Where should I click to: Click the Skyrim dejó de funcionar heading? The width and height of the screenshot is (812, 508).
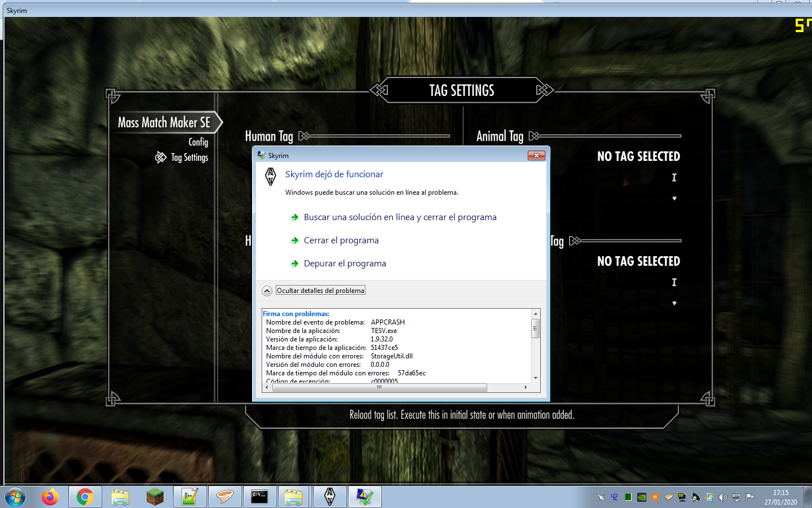click(334, 174)
